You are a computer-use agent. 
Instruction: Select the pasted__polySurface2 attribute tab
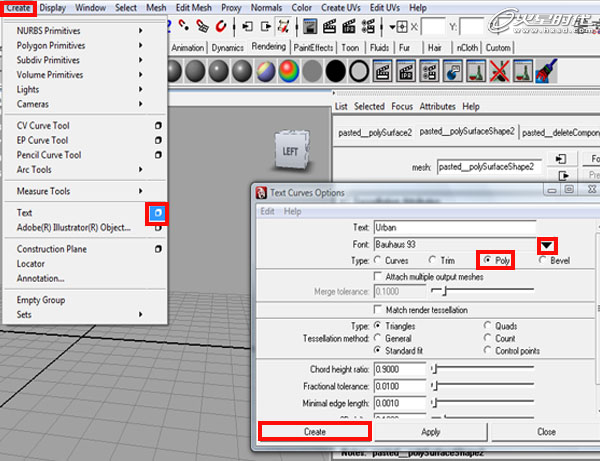click(x=375, y=133)
